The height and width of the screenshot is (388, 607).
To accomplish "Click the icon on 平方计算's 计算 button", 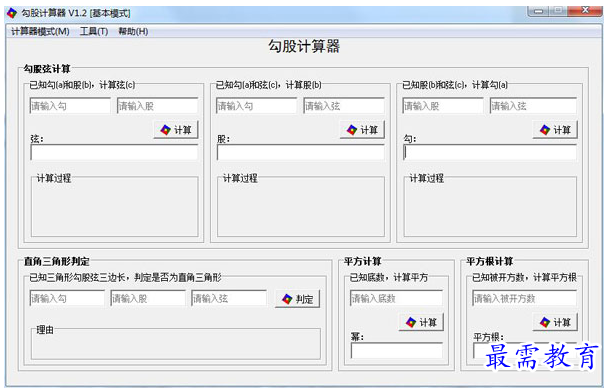I will pyautogui.click(x=411, y=322).
